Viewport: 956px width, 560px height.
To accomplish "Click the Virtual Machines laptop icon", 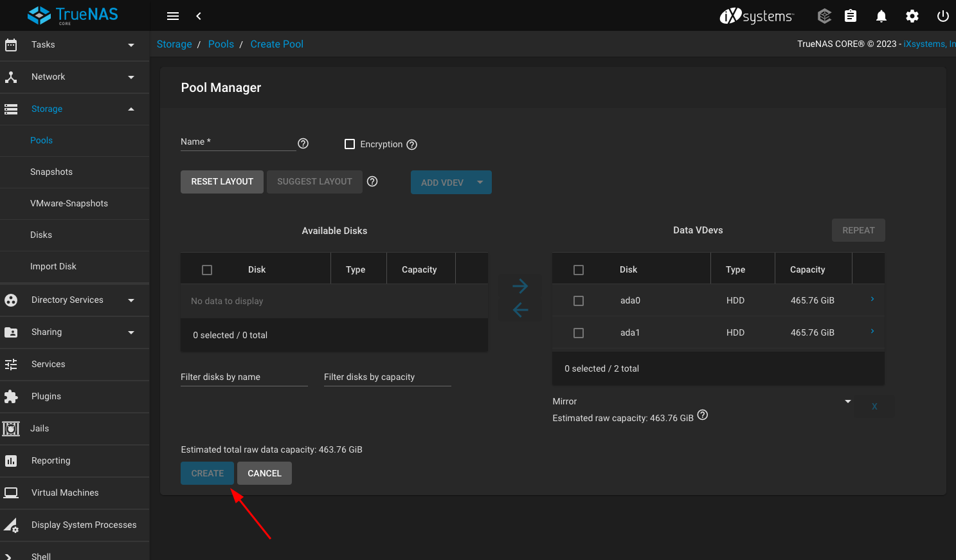I will point(11,493).
